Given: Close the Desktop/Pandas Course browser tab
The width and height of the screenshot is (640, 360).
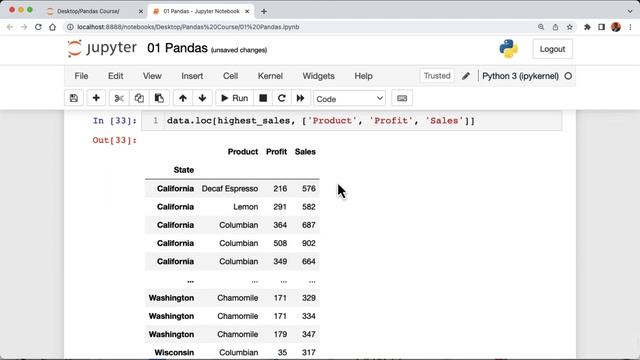Looking at the screenshot, I should [141, 11].
